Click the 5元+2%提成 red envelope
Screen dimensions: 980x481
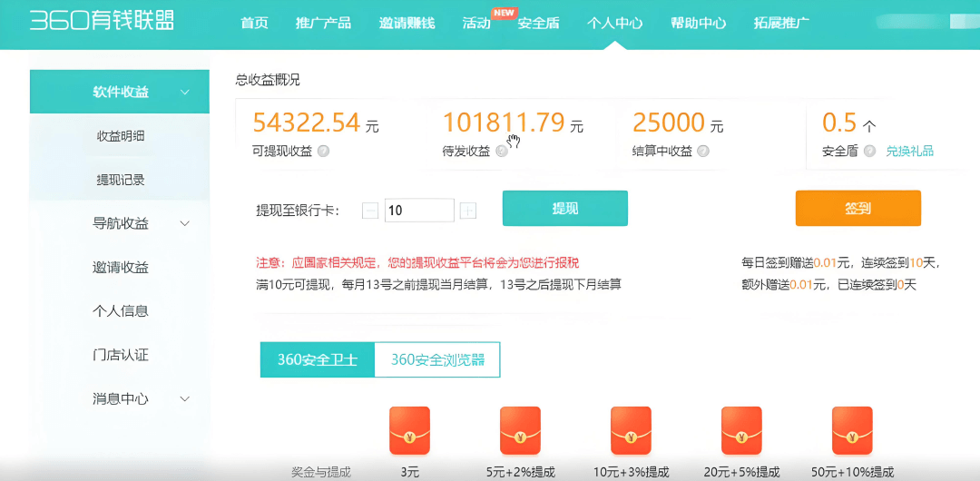pyautogui.click(x=520, y=430)
